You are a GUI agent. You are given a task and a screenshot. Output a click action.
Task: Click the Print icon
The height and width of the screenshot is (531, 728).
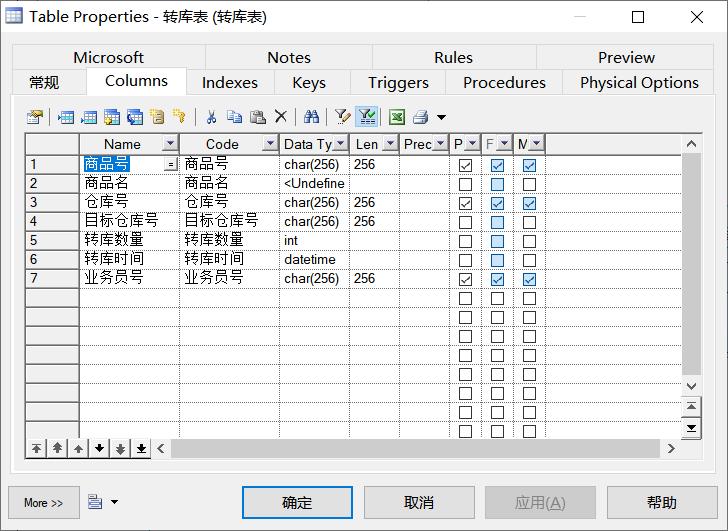click(x=421, y=117)
